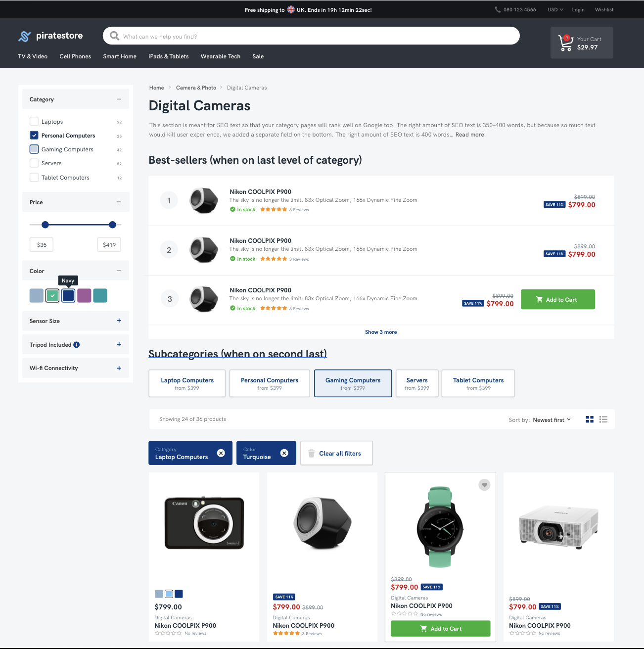Add third best-seller to cart
Viewport: 644px width, 649px height.
coord(558,299)
